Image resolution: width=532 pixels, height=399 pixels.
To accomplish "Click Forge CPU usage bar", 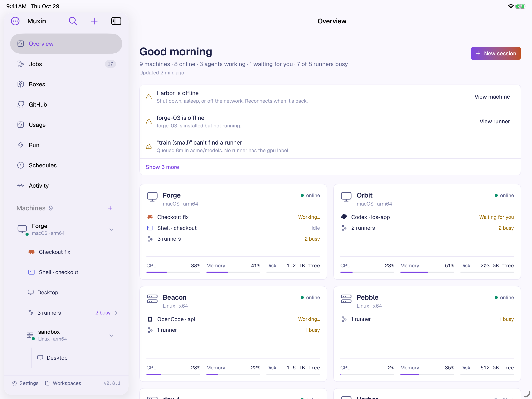I will [x=173, y=272].
